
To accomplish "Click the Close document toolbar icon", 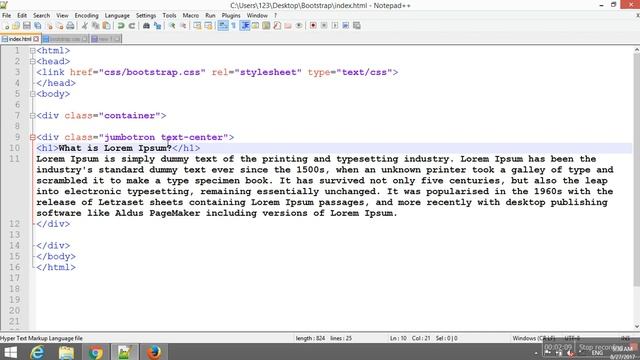I will 49,26.
